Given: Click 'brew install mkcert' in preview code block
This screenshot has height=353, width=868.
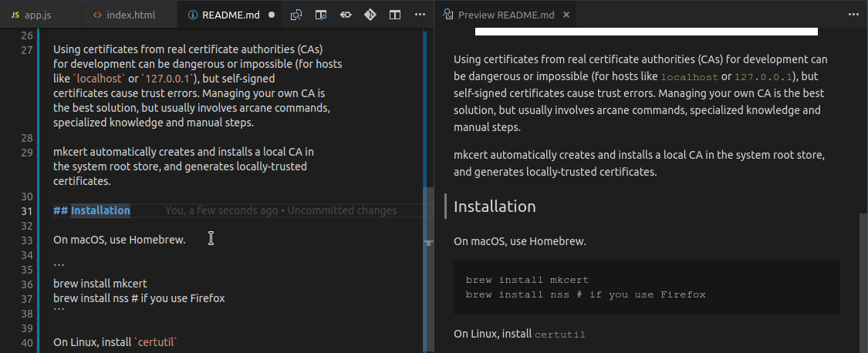Looking at the screenshot, I should (527, 280).
